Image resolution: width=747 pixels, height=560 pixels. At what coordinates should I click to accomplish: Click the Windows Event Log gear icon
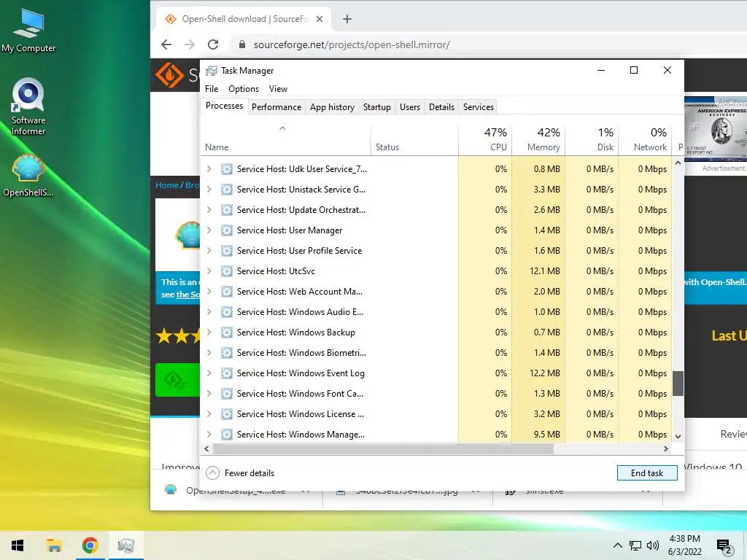tap(227, 373)
